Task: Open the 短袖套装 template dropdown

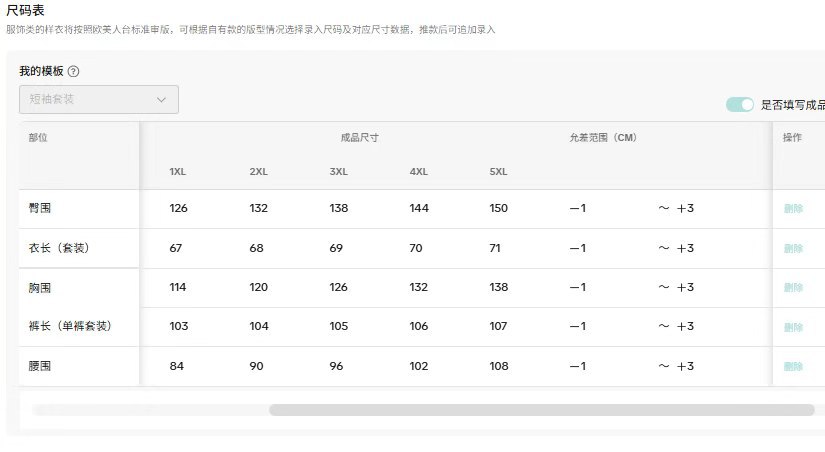Action: [x=99, y=99]
